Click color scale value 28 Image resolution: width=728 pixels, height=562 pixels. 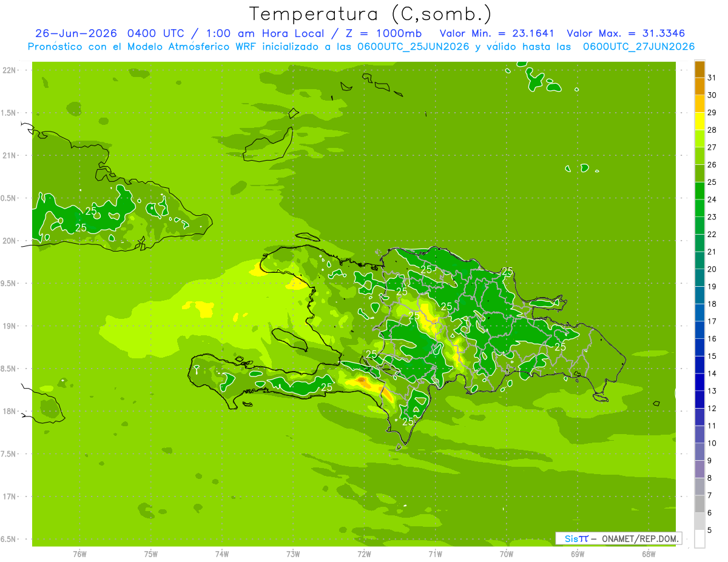coord(712,130)
